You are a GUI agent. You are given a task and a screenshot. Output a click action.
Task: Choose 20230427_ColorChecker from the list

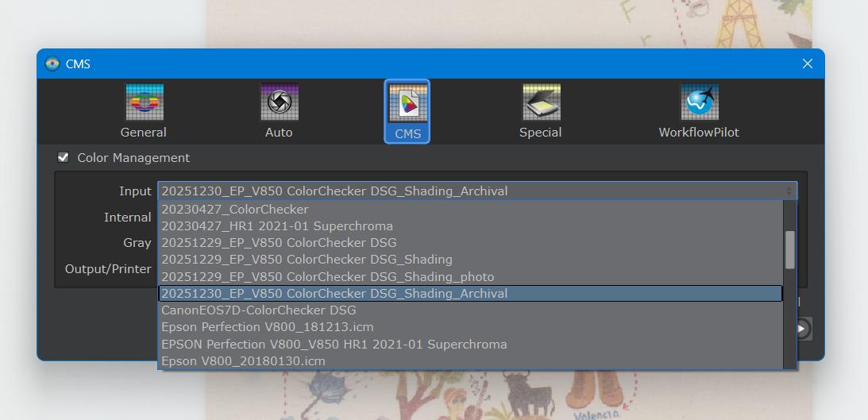point(235,210)
